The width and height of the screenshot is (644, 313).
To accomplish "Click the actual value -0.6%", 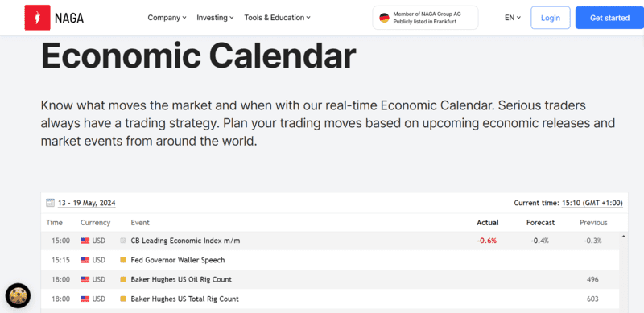I will click(487, 241).
